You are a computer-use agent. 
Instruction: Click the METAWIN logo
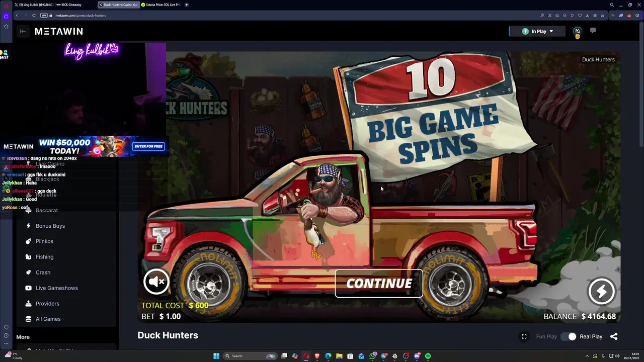[59, 31]
